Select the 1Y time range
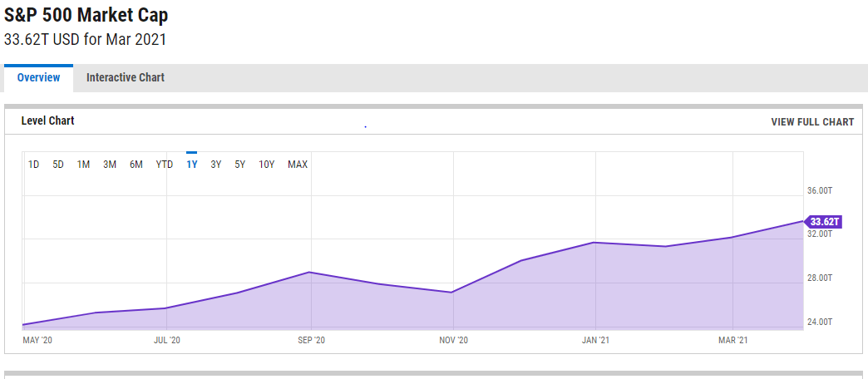 (191, 165)
